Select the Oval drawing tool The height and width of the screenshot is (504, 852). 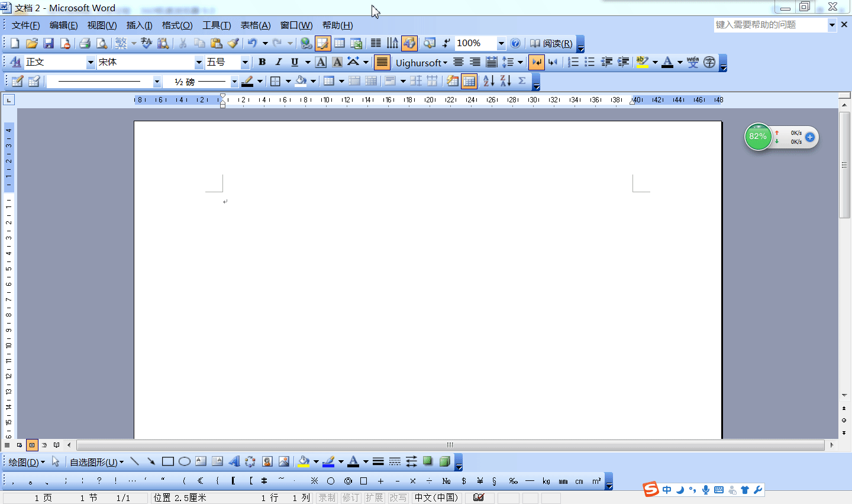[185, 461]
